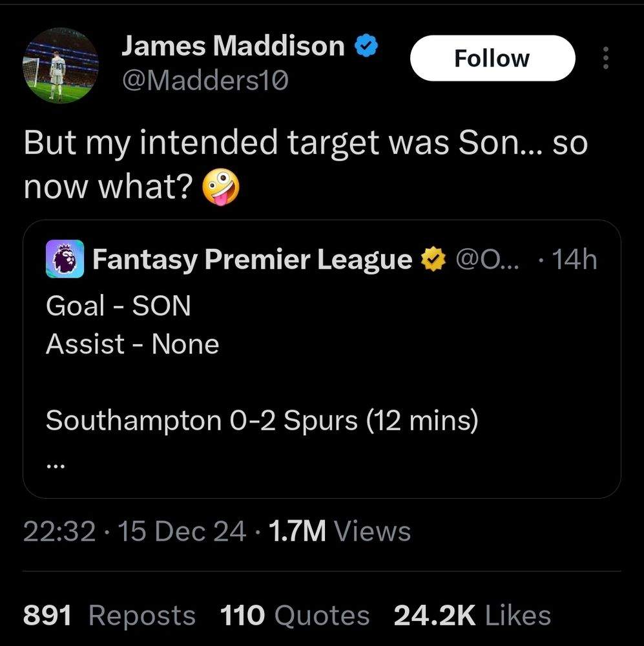This screenshot has width=644, height=646.
Task: Tap the Follow button
Action: tap(492, 59)
